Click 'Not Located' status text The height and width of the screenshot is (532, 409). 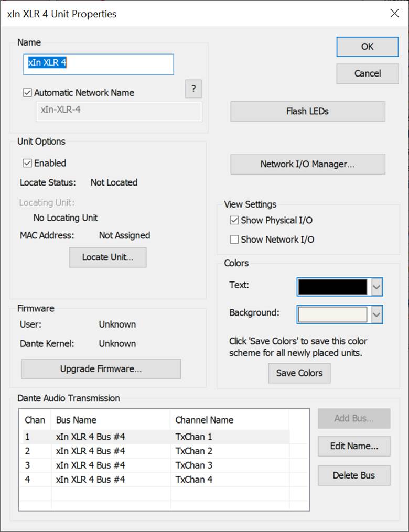coord(114,182)
